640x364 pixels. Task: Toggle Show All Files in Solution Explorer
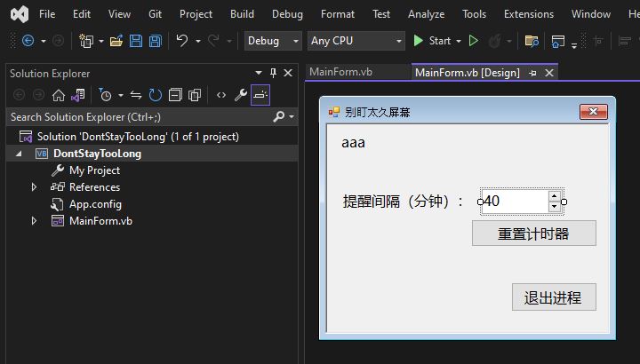pos(195,95)
